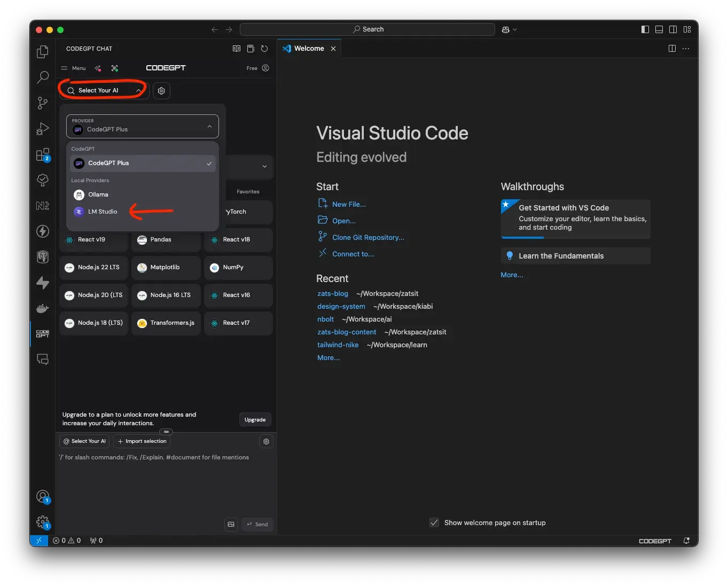728x586 pixels.
Task: Click Import selection button
Action: pyautogui.click(x=142, y=441)
